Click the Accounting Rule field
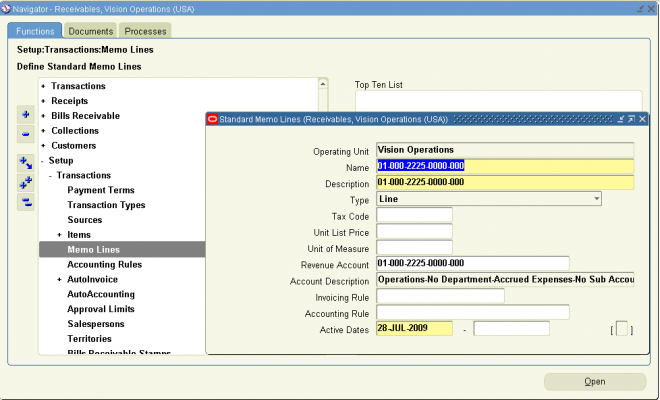This screenshot has height=400, width=660. [473, 312]
